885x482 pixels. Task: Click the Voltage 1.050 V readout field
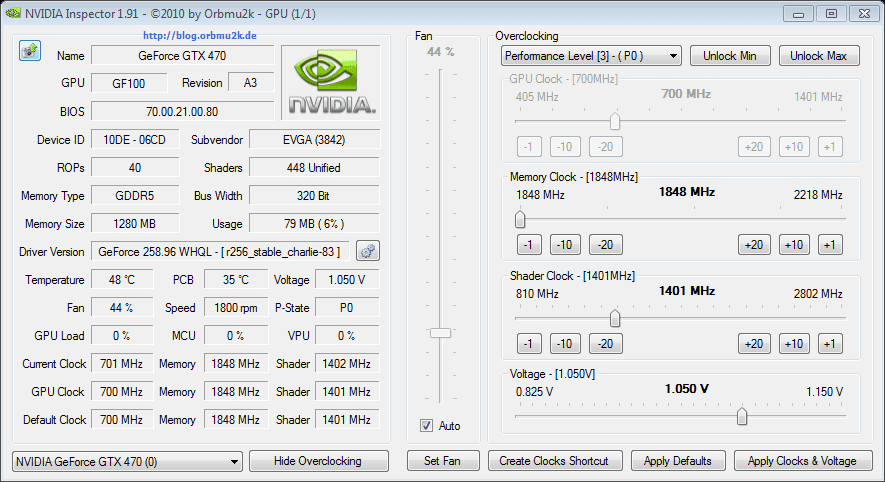tap(347, 279)
